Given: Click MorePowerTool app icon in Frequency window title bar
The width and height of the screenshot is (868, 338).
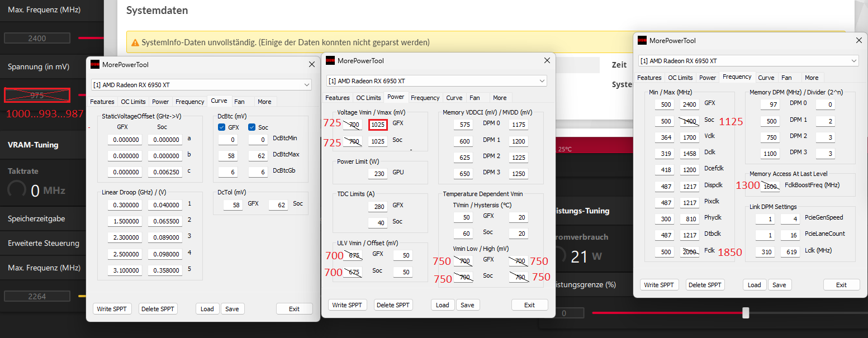Looking at the screenshot, I should [642, 40].
